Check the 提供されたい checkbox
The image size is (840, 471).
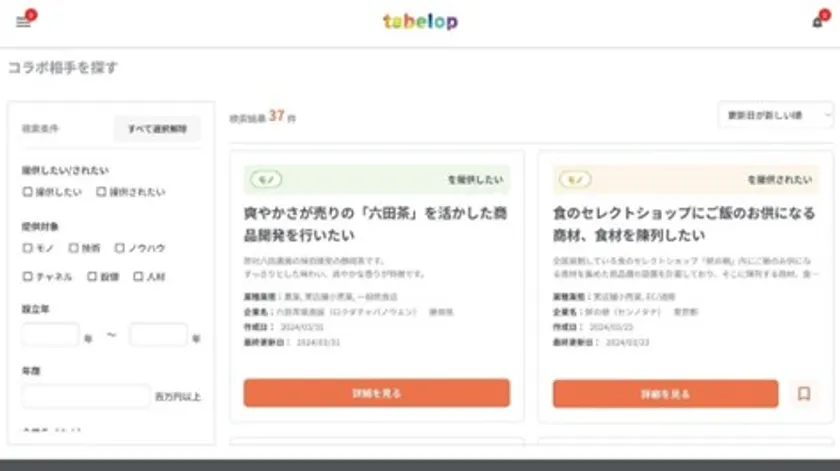pos(100,192)
